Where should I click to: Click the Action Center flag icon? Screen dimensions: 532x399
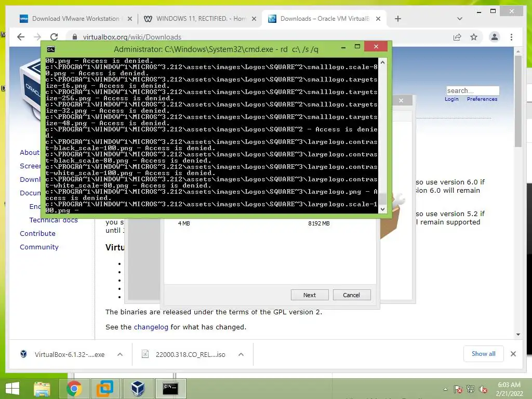coord(458,389)
